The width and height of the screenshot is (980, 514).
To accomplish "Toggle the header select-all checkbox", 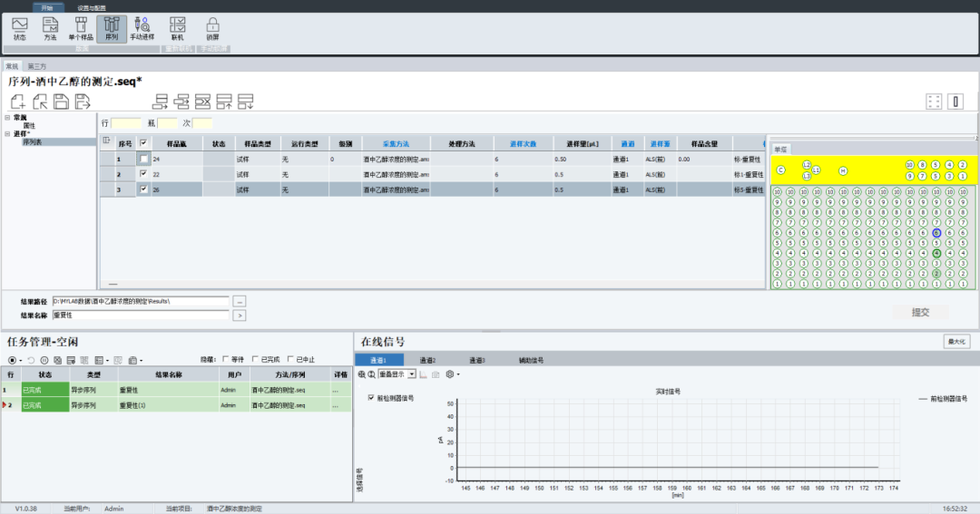I will 143,143.
